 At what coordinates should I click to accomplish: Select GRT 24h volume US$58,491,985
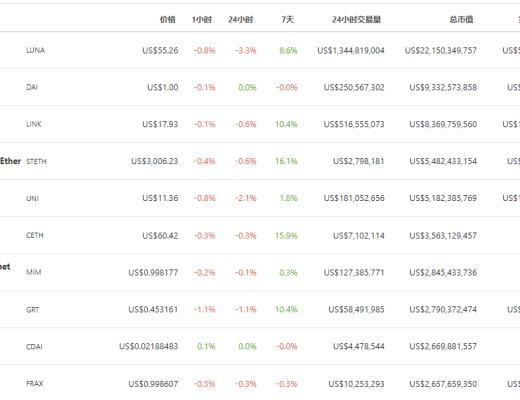[x=356, y=310]
